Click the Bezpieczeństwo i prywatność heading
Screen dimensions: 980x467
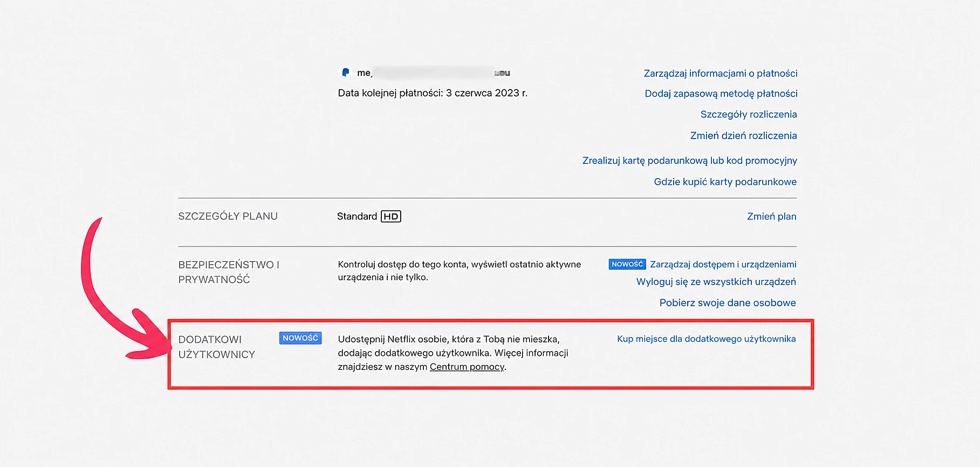pyautogui.click(x=229, y=272)
